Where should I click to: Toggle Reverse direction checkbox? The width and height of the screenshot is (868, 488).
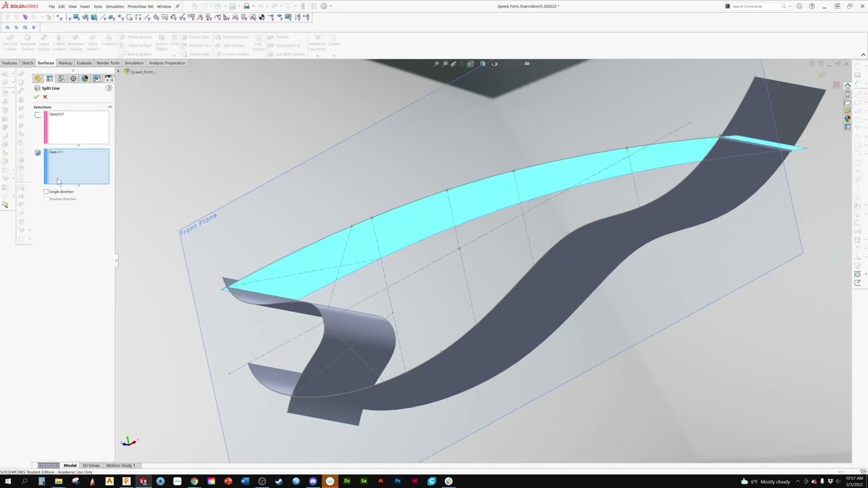46,199
